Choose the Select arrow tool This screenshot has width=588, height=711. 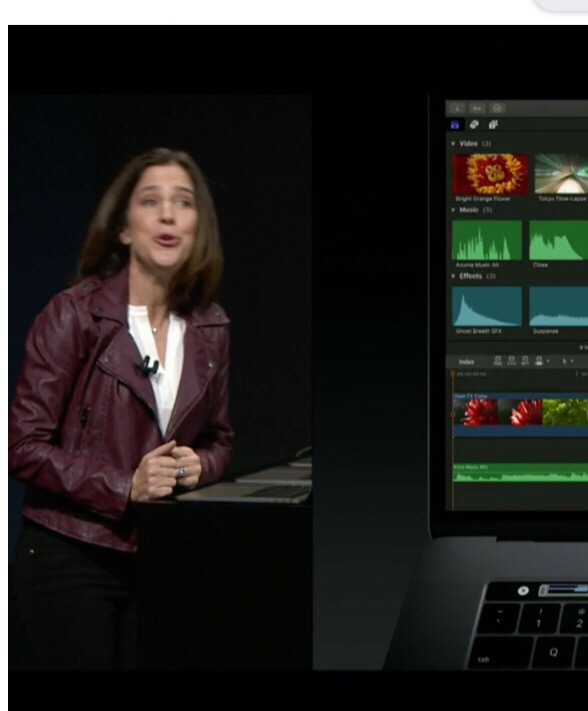[x=564, y=361]
